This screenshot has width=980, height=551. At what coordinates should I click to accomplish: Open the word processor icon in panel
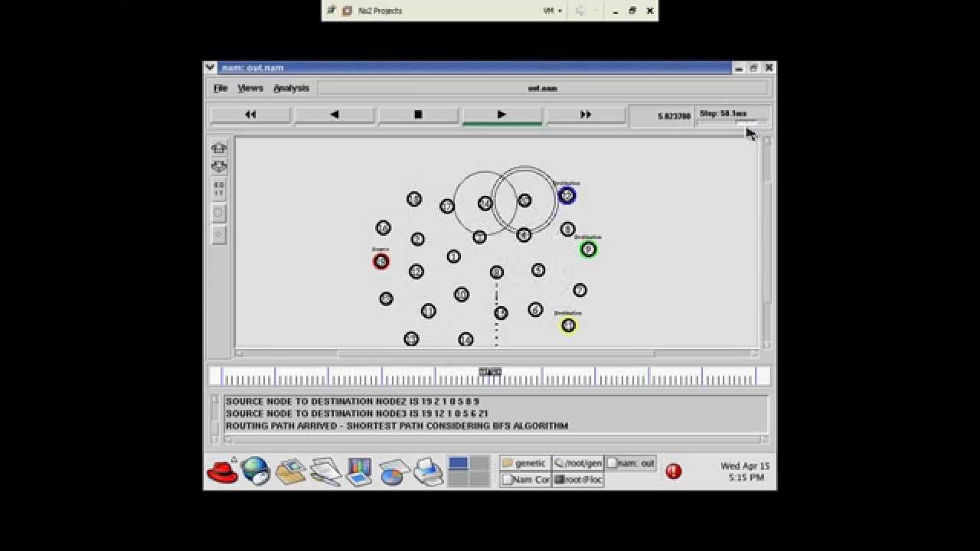point(325,471)
